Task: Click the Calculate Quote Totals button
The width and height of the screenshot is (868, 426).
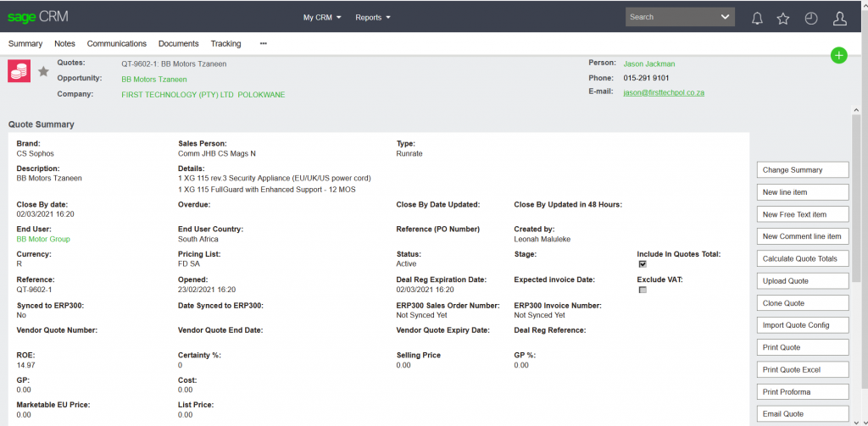Action: coord(802,259)
